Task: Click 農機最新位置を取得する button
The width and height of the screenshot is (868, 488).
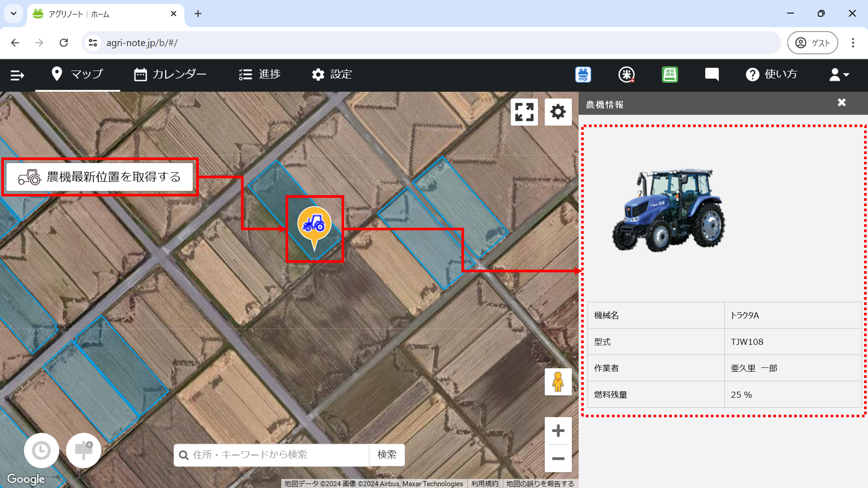Action: click(x=99, y=177)
